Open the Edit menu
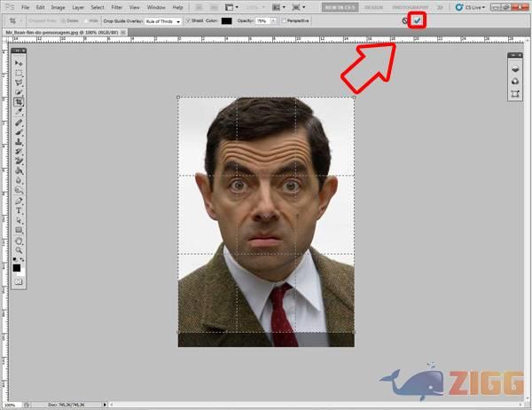The image size is (532, 410). coord(40,7)
